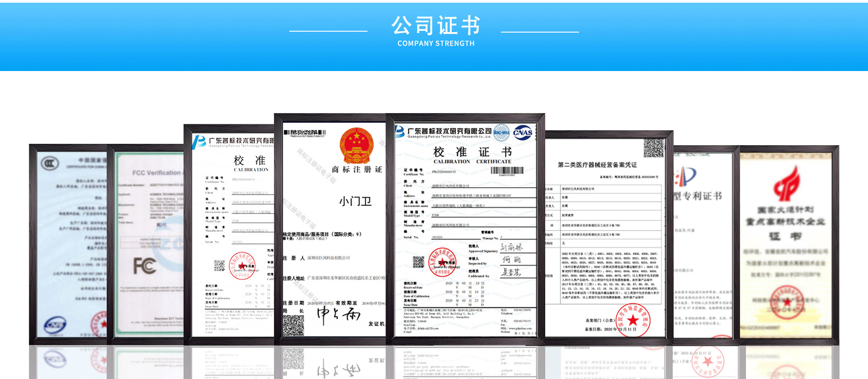Screen dimensions: 868x379
Task: Click the QR code on the medical device certificate
Action: [x=653, y=148]
